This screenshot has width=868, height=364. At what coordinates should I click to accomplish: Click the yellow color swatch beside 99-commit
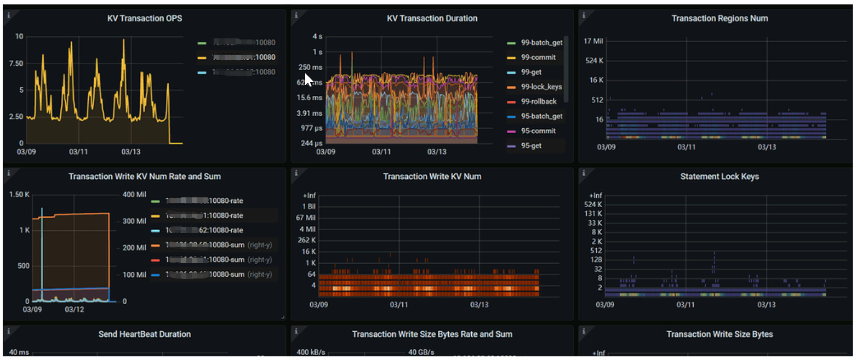pos(511,58)
